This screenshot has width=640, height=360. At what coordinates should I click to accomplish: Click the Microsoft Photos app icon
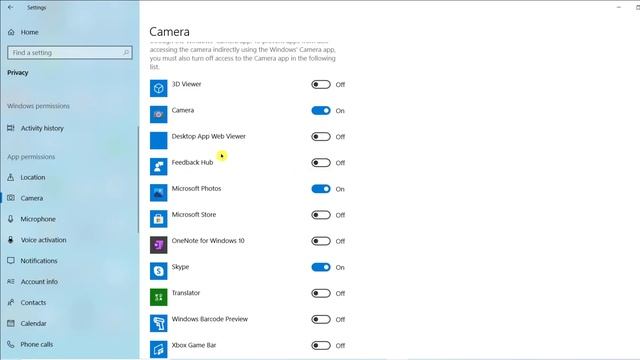pos(158,193)
